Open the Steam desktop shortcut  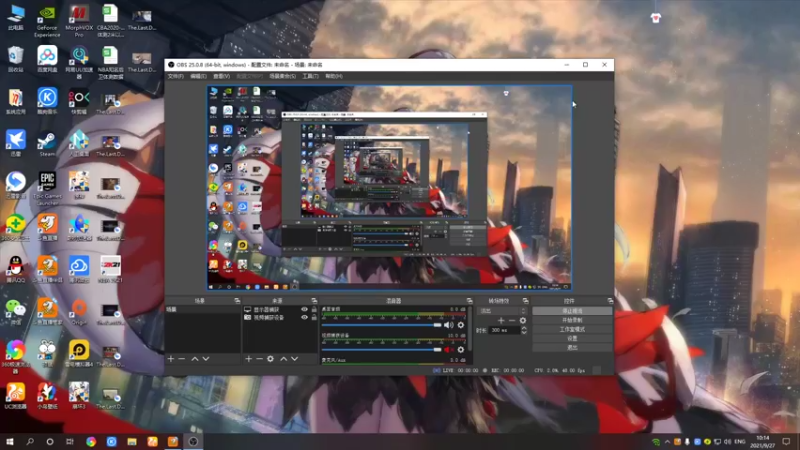pyautogui.click(x=47, y=144)
